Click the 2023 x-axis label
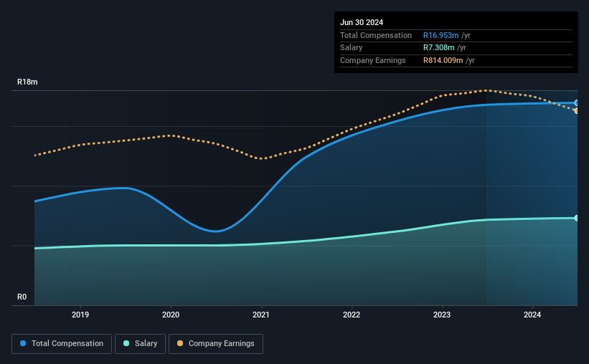The height and width of the screenshot is (364, 589). click(442, 315)
